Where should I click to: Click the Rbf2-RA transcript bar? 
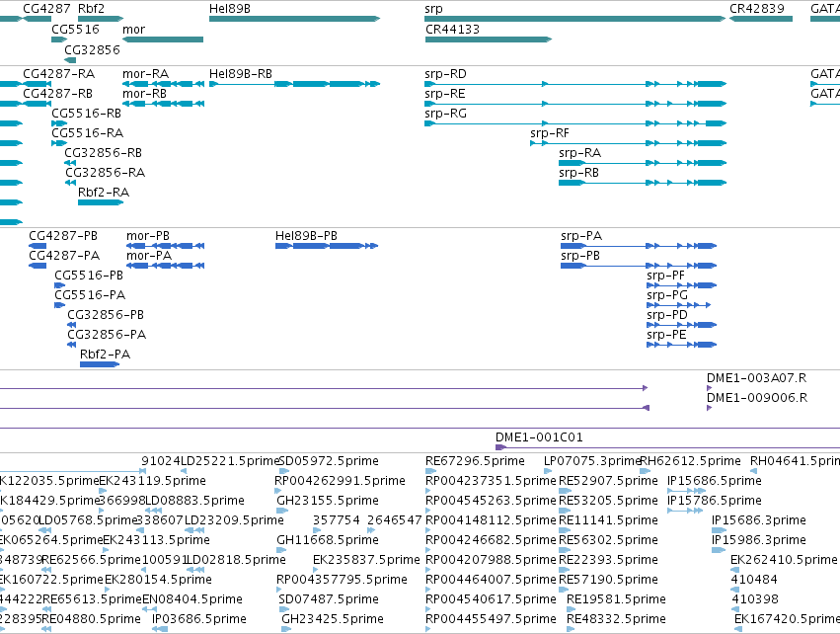[101, 202]
